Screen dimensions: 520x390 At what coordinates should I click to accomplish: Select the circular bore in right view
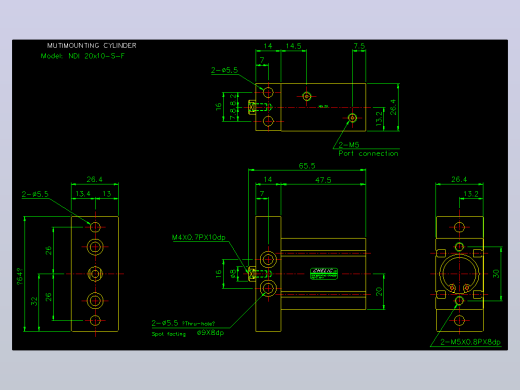point(459,274)
